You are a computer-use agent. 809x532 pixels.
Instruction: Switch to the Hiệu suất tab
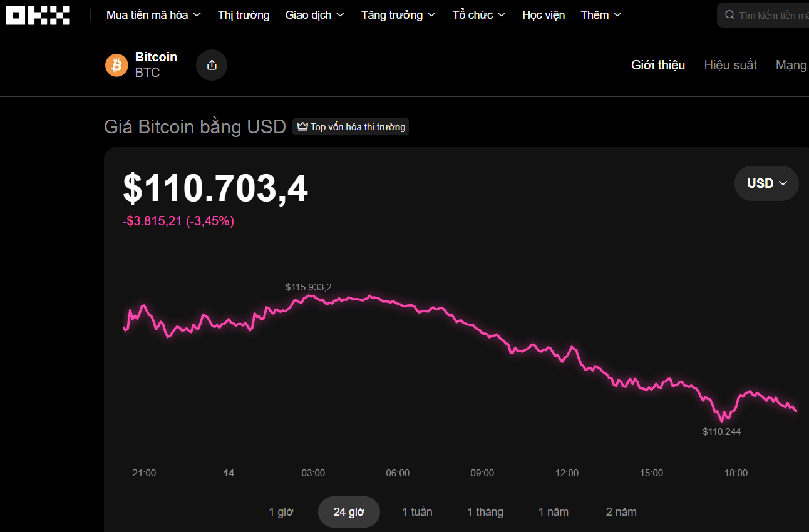click(730, 65)
